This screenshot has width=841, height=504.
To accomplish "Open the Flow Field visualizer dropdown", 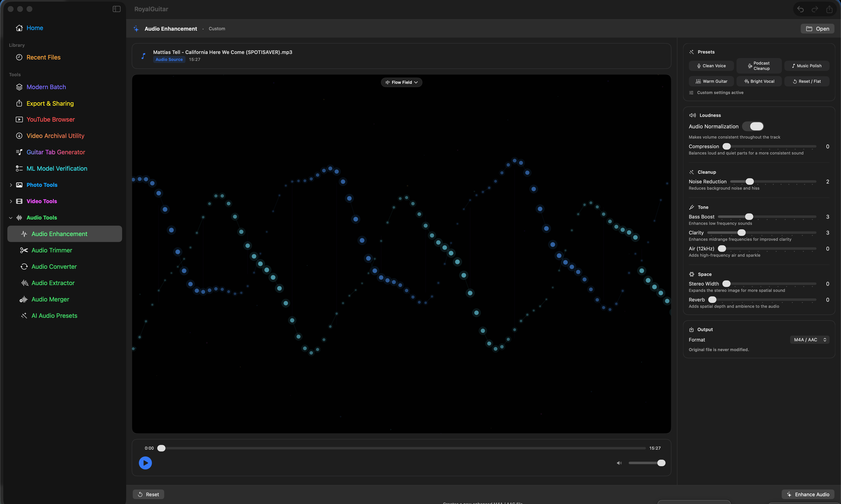I will (x=401, y=82).
